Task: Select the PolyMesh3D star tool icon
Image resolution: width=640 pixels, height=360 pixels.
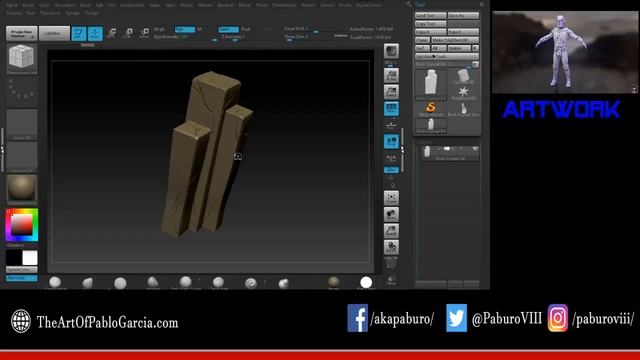Action: 463,93
